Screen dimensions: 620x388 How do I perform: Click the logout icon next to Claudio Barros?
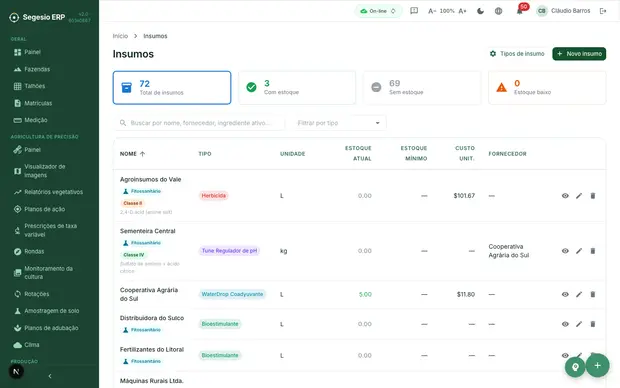[x=603, y=11]
